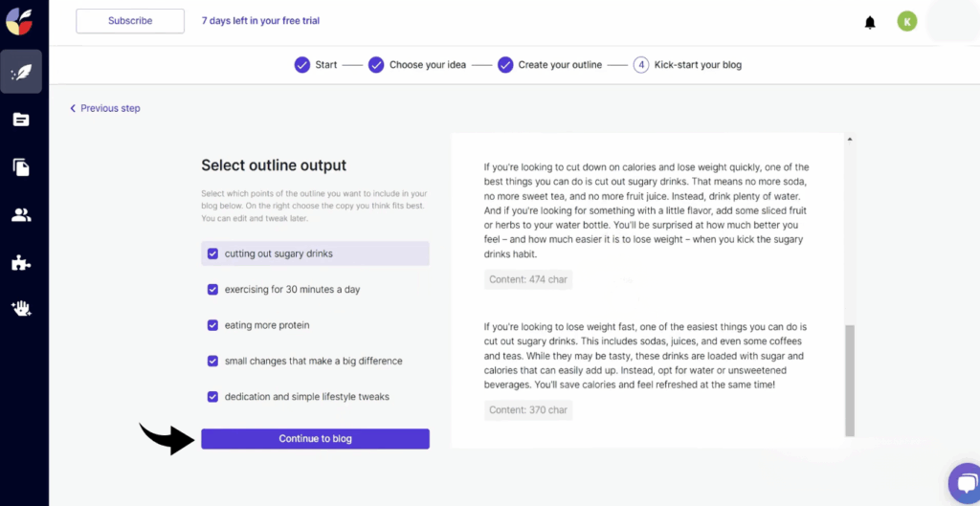Open the puzzle piece integrations icon

[20, 263]
